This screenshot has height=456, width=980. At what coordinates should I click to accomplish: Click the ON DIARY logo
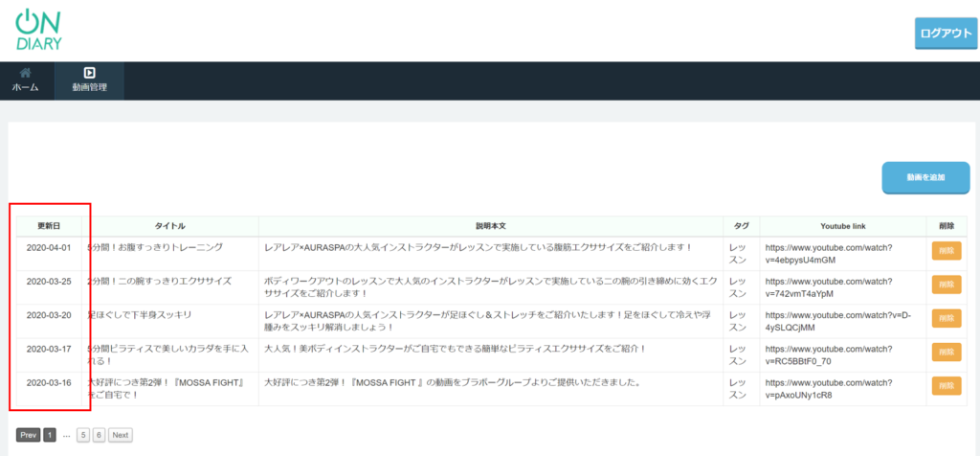40,30
